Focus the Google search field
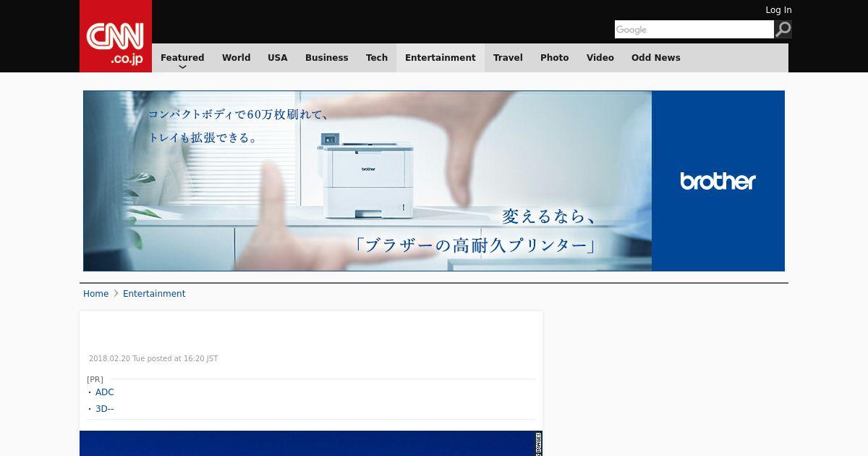The height and width of the screenshot is (456, 868). pyautogui.click(x=694, y=29)
